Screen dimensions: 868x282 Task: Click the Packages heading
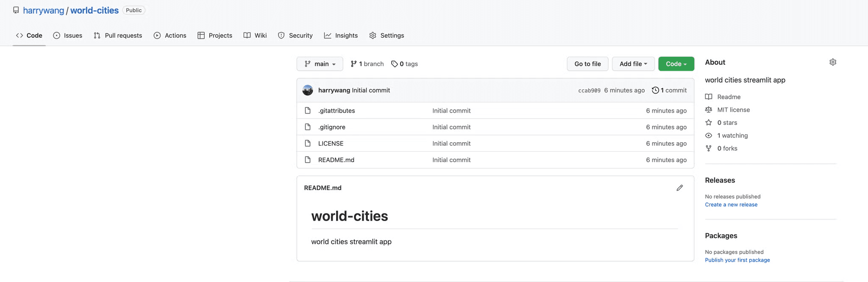pyautogui.click(x=721, y=236)
